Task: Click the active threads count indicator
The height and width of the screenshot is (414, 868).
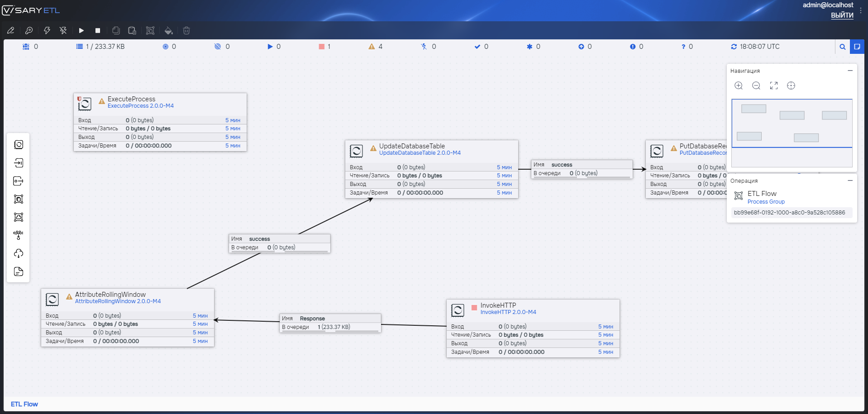Action: click(x=30, y=47)
